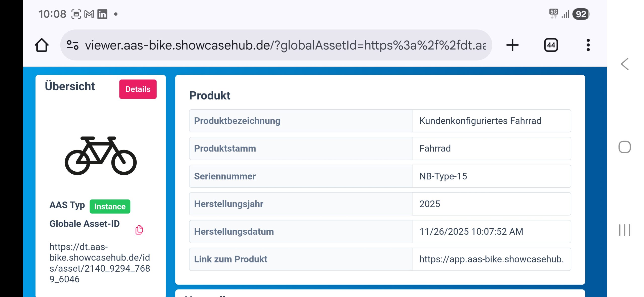Click the pink Details button
The image size is (644, 297).
(138, 89)
